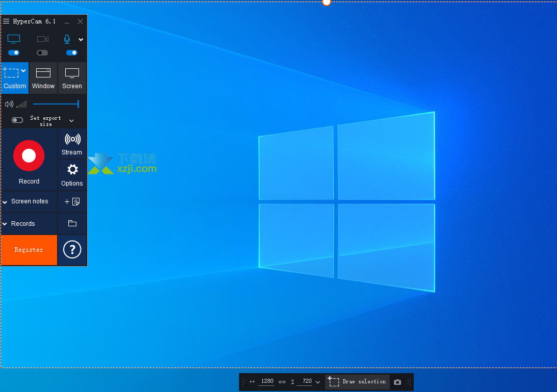Take a screenshot with camera icon
557x392 pixels.
[397, 382]
